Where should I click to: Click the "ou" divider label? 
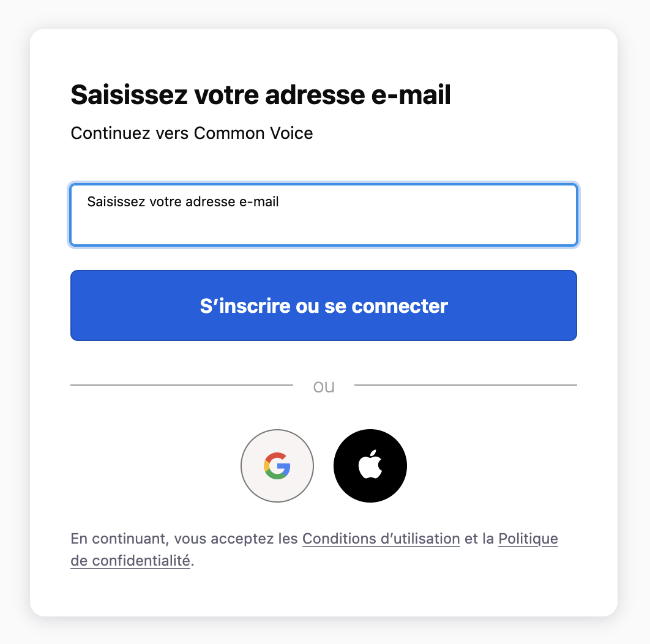coord(324,386)
